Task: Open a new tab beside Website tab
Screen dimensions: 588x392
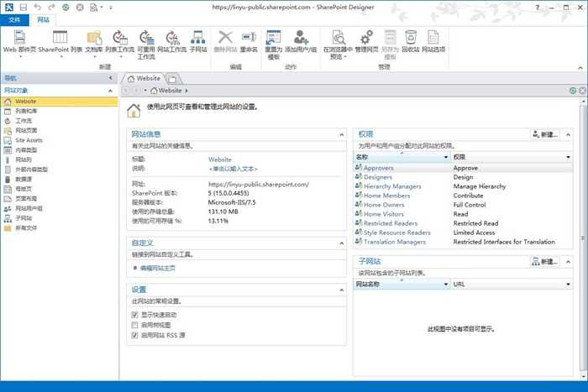Action: pos(172,79)
